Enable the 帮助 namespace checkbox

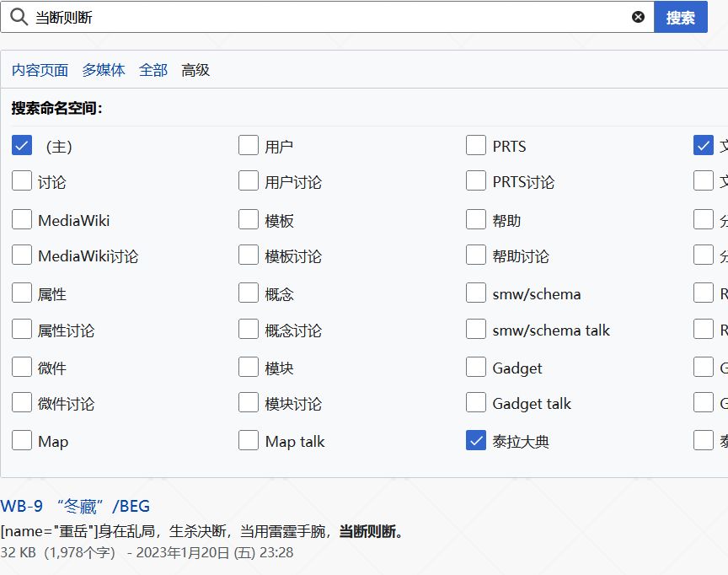click(x=475, y=219)
